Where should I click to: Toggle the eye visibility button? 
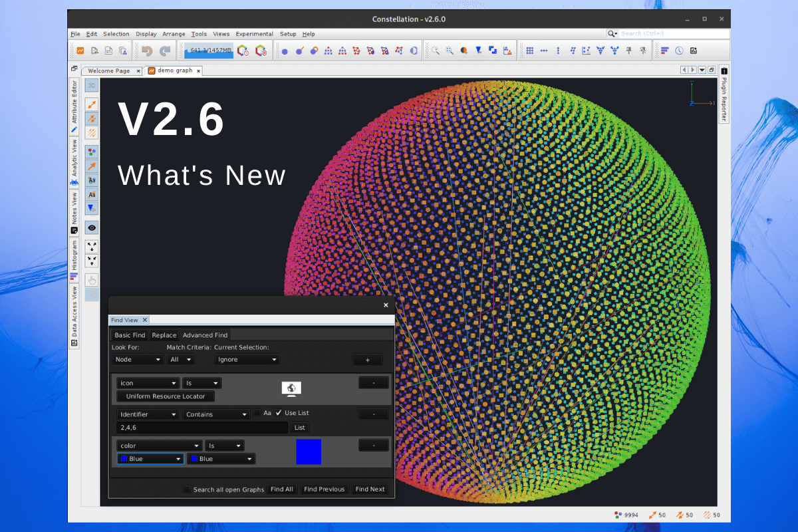click(92, 227)
